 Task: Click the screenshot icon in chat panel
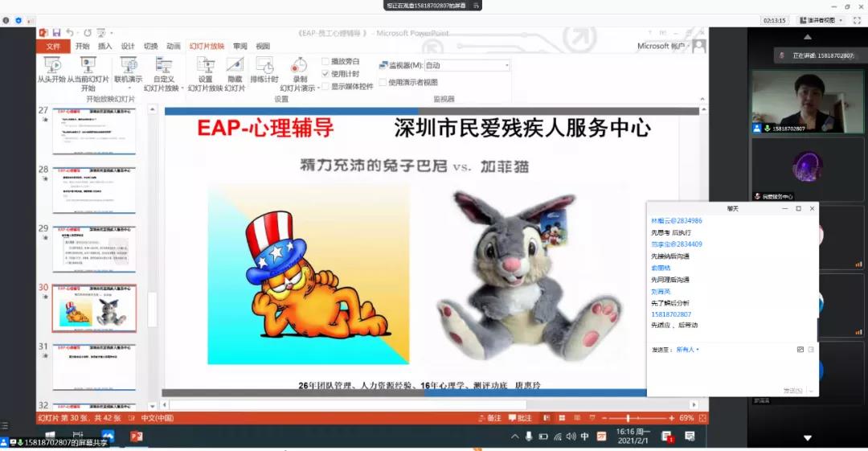800,350
